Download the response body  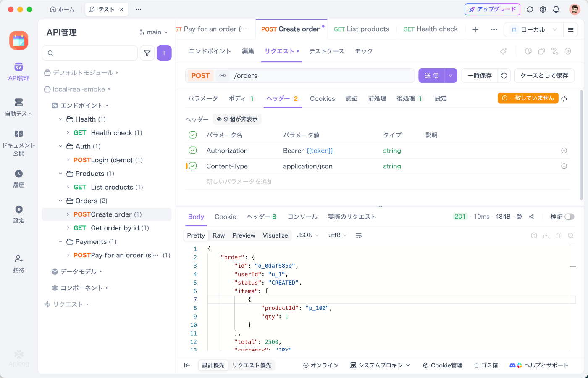click(x=546, y=235)
